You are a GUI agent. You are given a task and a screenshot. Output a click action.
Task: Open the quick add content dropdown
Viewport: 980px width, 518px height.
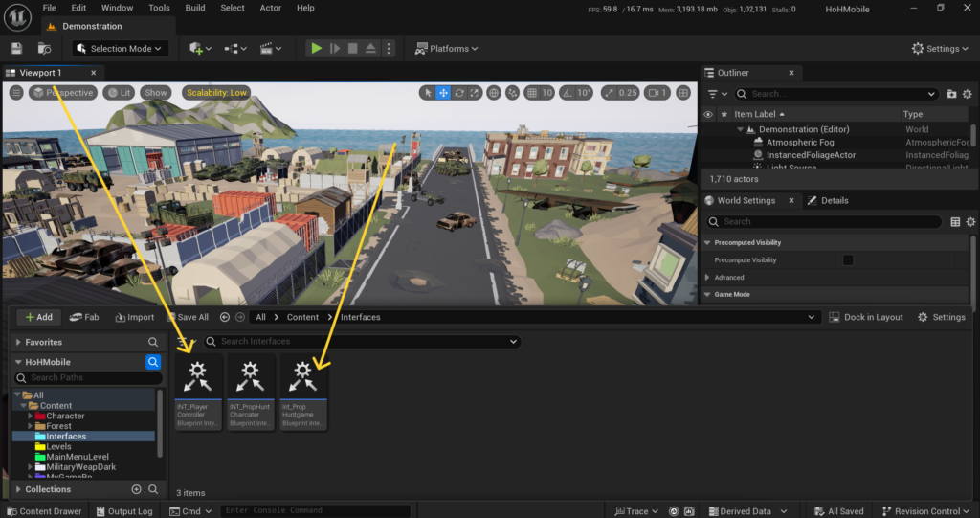(200, 48)
